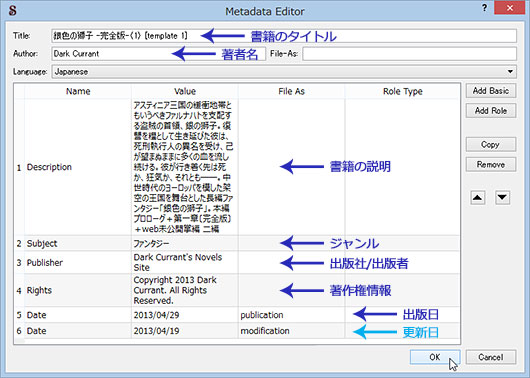This screenshot has height=378, width=530.
Task: Select the publication Date row
Action: click(x=237, y=315)
